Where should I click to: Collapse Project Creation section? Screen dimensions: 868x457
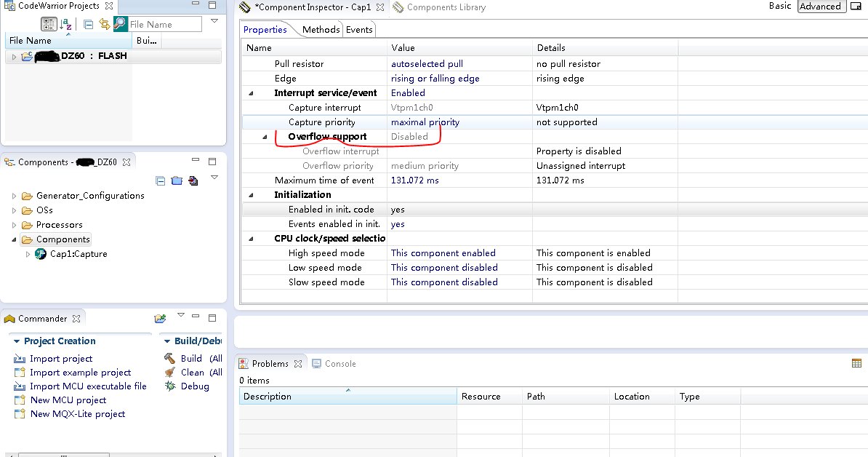coord(17,341)
